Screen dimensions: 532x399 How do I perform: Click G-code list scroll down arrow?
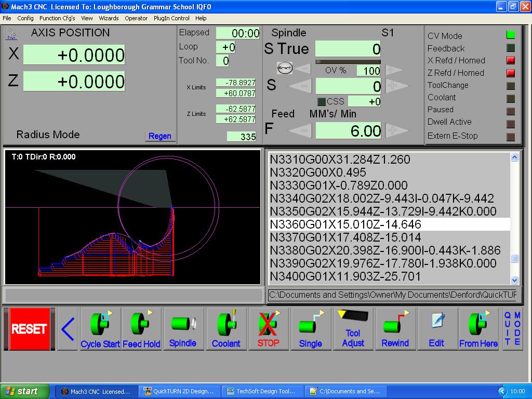pyautogui.click(x=515, y=280)
